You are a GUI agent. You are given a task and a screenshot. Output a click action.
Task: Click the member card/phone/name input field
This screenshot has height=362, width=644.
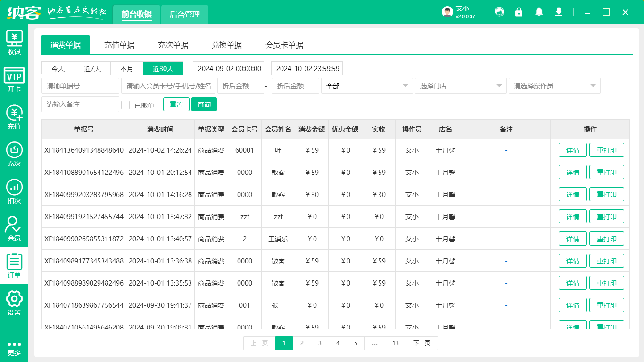coord(168,86)
